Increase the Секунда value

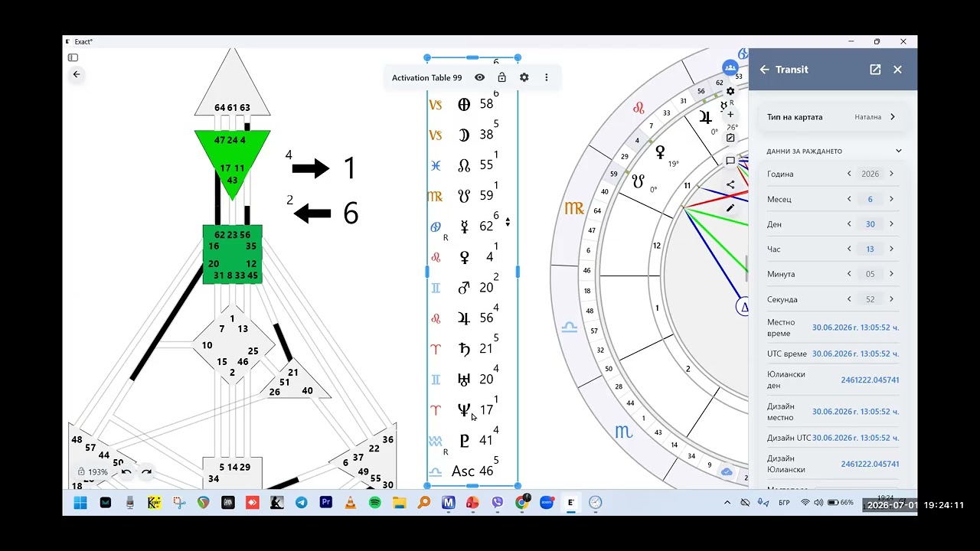(891, 299)
